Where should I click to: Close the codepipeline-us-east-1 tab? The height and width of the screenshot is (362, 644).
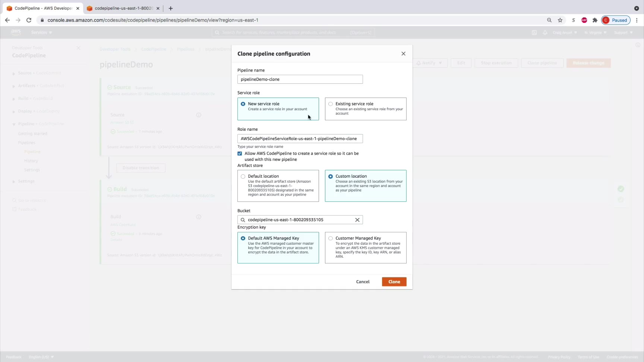[158, 8]
